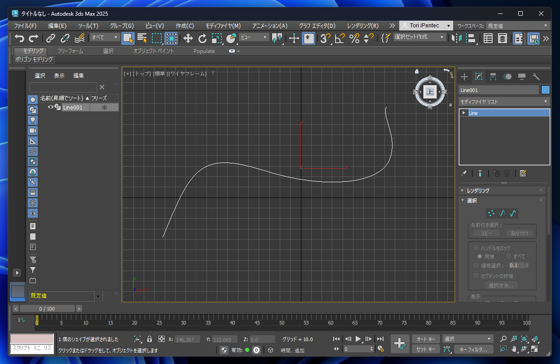Open the Motion command panel tab
Image resolution: width=560 pixels, height=364 pixels.
(x=507, y=76)
